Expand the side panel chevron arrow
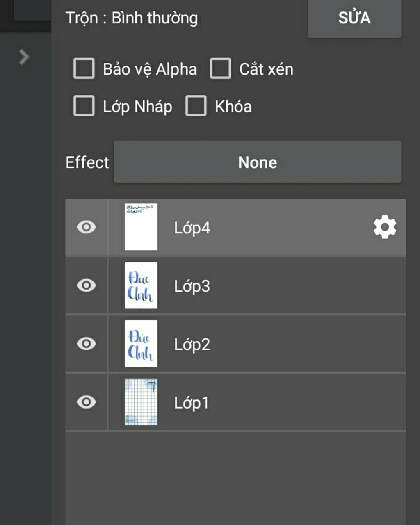The width and height of the screenshot is (420, 525). coord(24,57)
